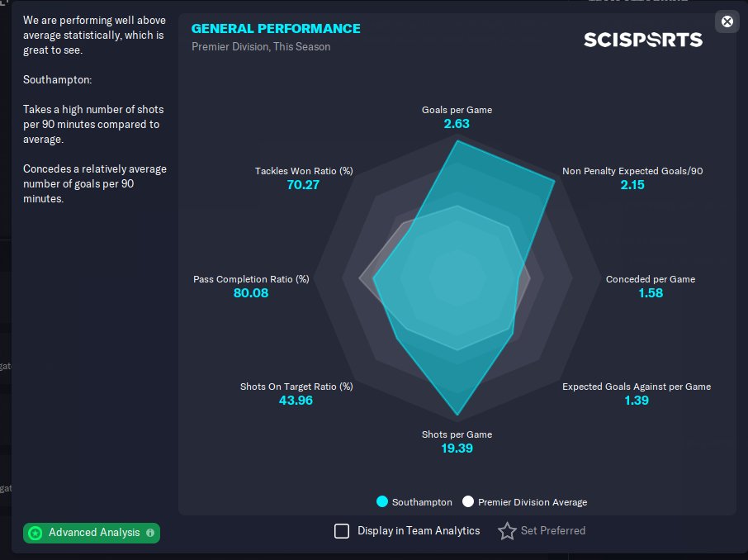Select Expected Goals Against per Game stat
The width and height of the screenshot is (748, 560).
point(637,387)
